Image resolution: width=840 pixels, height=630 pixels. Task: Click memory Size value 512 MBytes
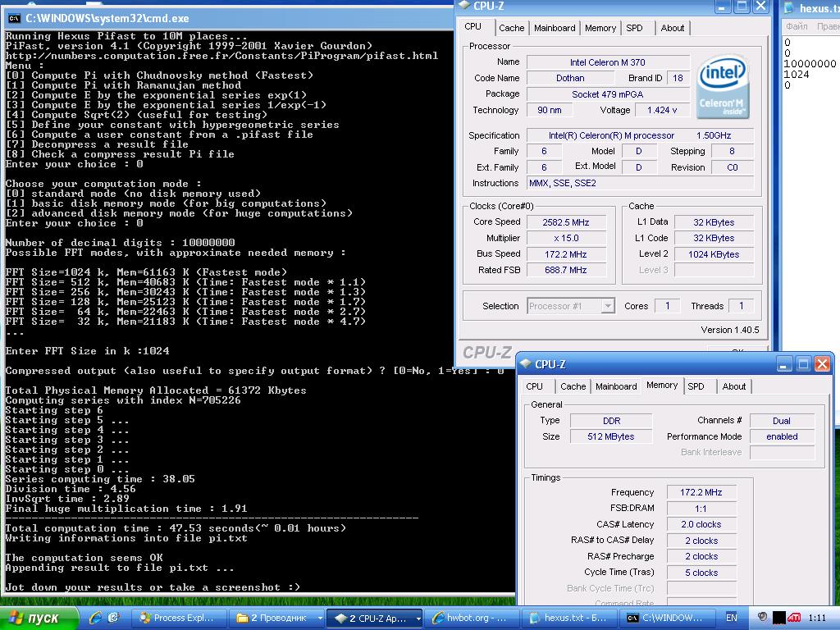click(611, 436)
